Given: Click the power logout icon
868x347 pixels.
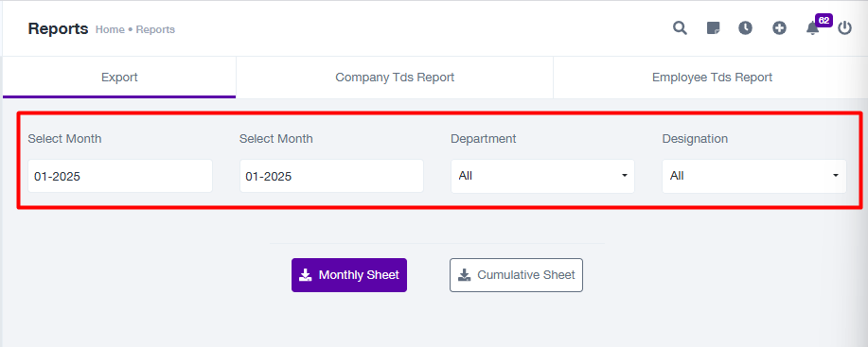Looking at the screenshot, I should [844, 28].
